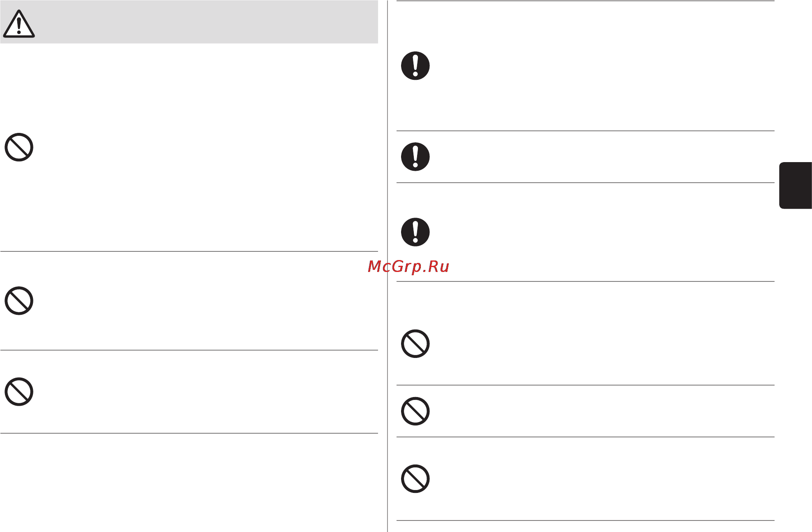The width and height of the screenshot is (812, 532).
Task: Click blank area between gray header and first prohibition icon
Action: coord(189,86)
